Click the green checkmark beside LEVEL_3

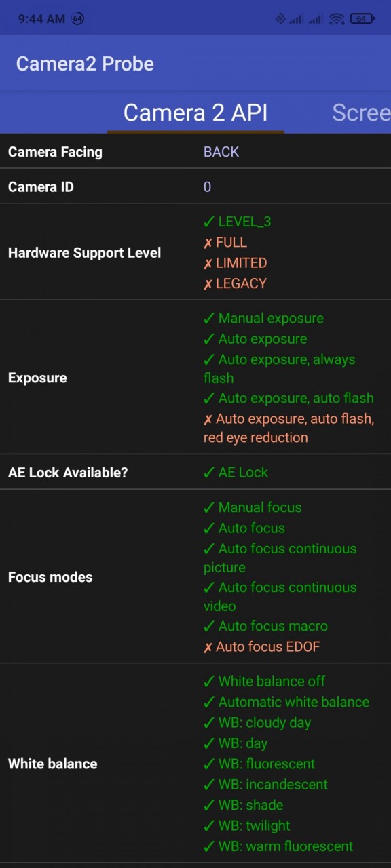click(x=209, y=222)
